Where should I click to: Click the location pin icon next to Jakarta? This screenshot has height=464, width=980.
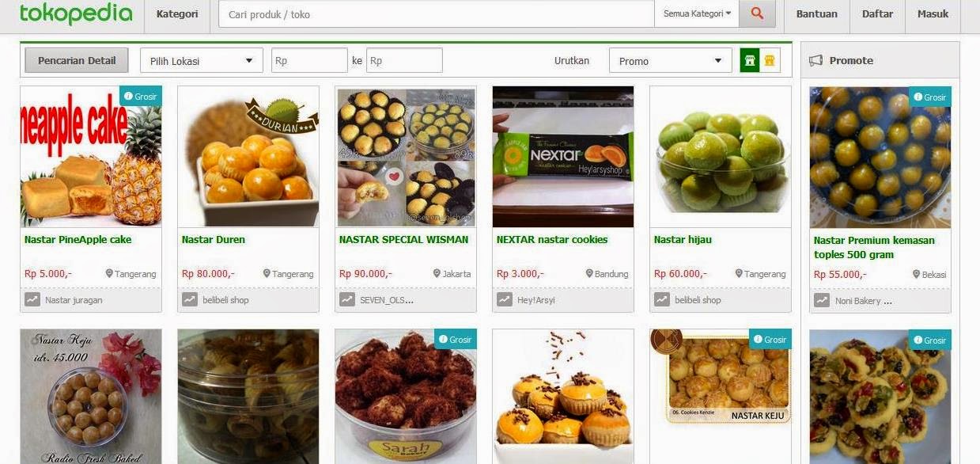pos(437,274)
